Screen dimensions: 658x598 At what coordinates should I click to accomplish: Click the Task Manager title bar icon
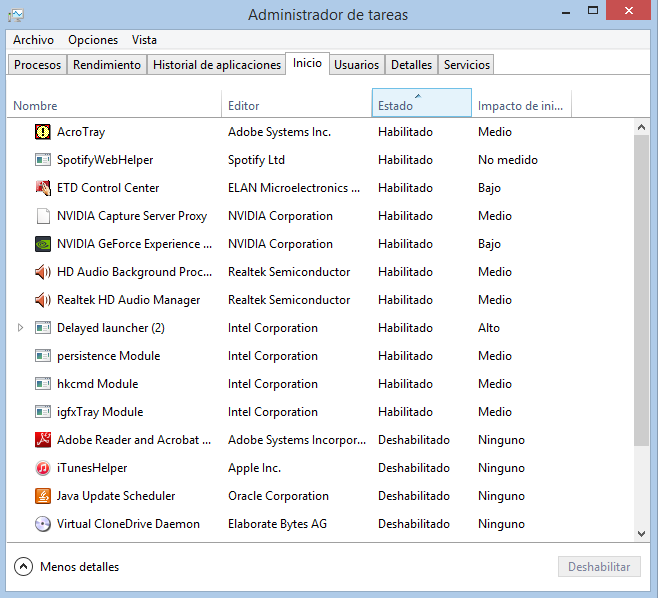(x=16, y=15)
